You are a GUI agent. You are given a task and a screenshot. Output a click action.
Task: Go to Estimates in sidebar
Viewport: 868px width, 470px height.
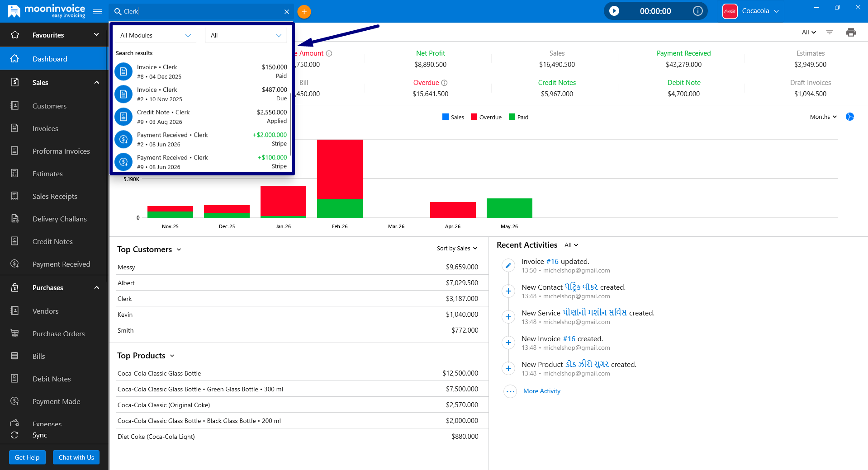coord(47,174)
